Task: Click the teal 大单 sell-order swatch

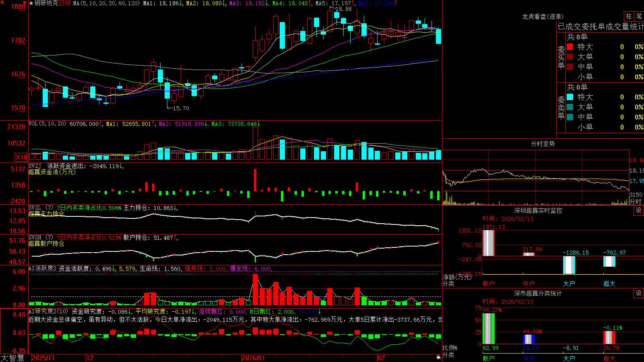Action: 570,107
